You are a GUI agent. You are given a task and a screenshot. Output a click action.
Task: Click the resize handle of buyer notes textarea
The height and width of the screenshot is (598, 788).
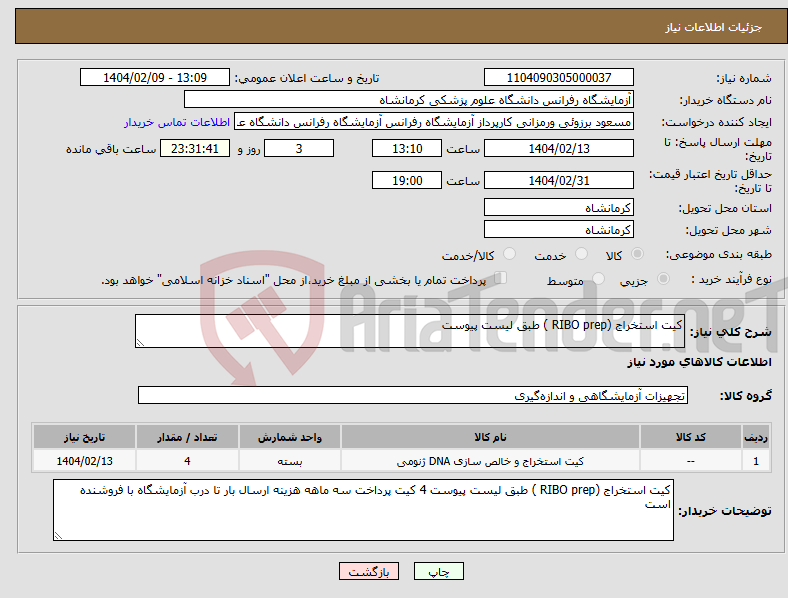click(58, 536)
